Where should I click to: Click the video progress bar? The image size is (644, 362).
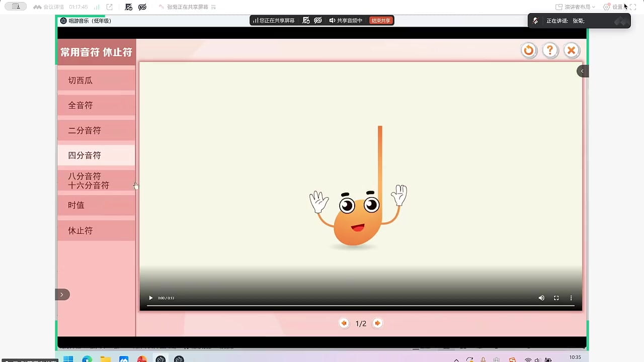click(360, 306)
